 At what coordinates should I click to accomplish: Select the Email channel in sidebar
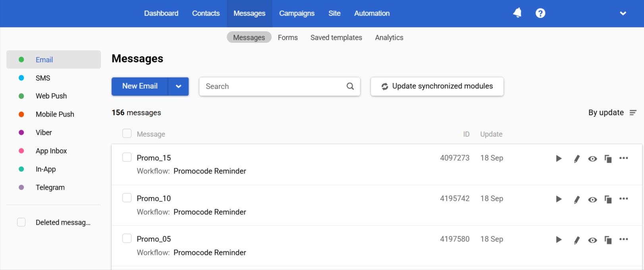(54, 60)
